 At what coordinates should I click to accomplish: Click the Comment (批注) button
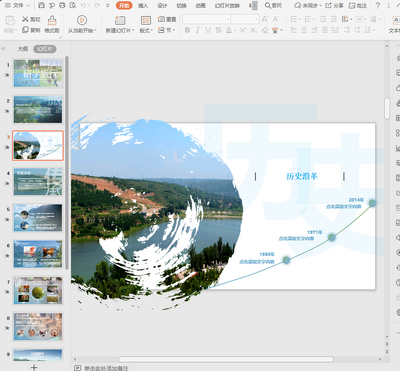[358, 5]
